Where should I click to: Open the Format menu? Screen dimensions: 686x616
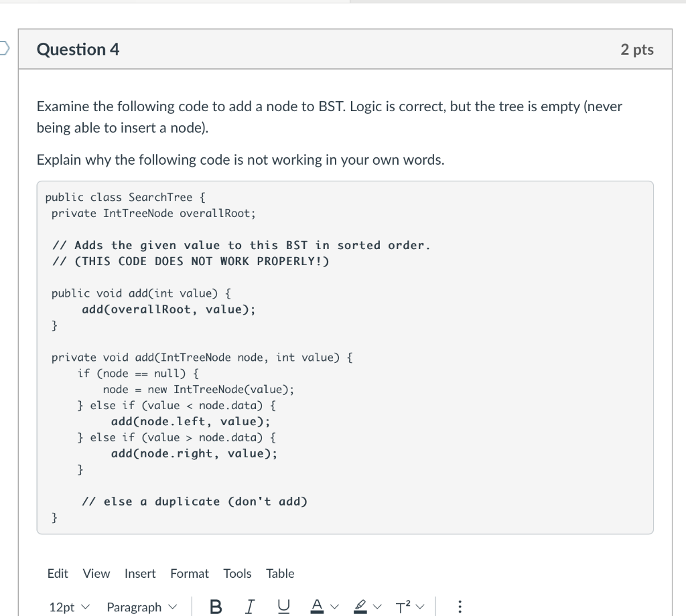tap(190, 573)
